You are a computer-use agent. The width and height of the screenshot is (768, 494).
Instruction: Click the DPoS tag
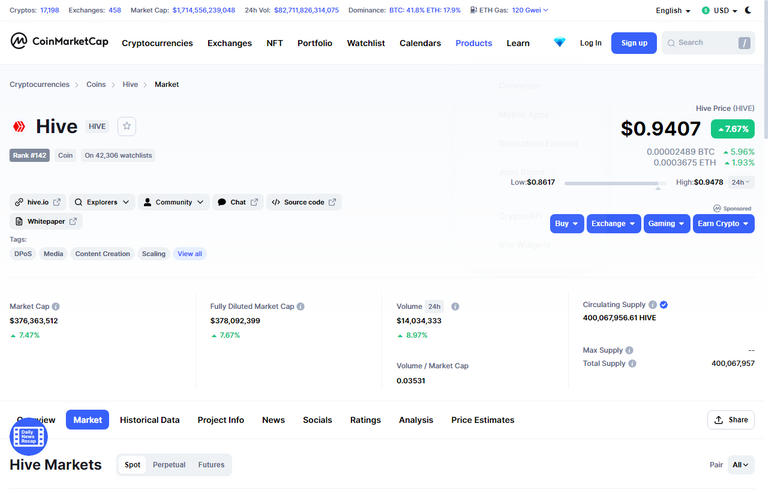23,254
